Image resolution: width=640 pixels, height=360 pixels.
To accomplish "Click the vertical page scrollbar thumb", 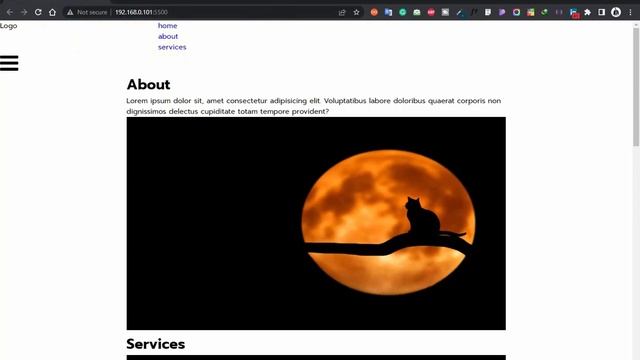I will tap(636, 87).
